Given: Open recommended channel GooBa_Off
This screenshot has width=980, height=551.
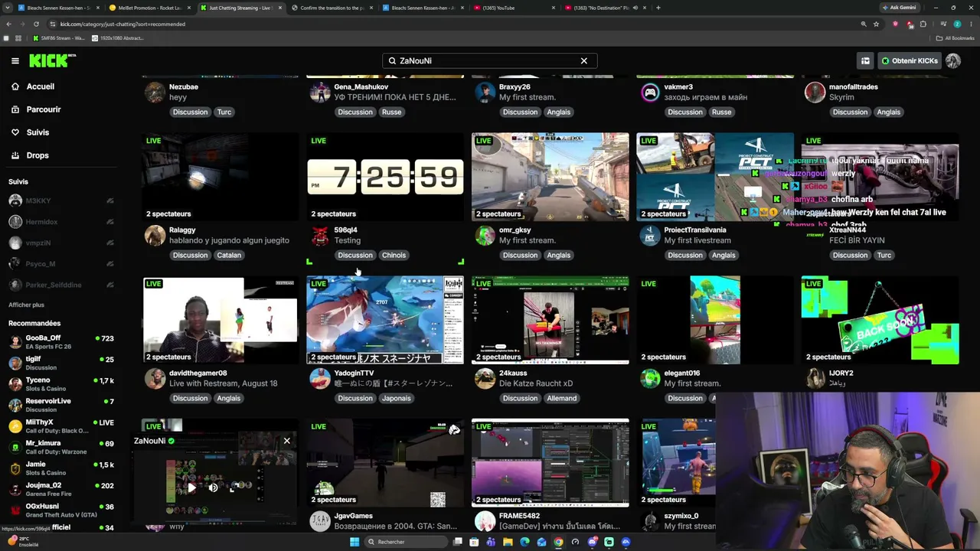Looking at the screenshot, I should pos(61,342).
